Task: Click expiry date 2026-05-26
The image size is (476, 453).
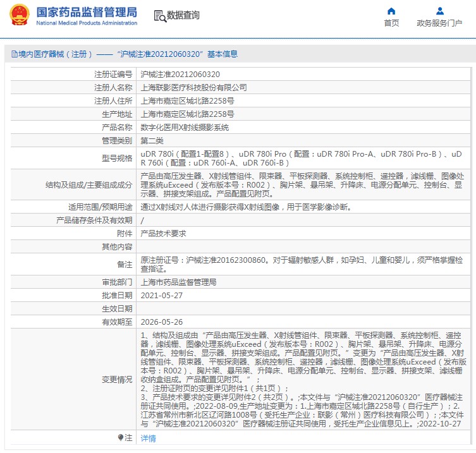Action: (x=161, y=322)
